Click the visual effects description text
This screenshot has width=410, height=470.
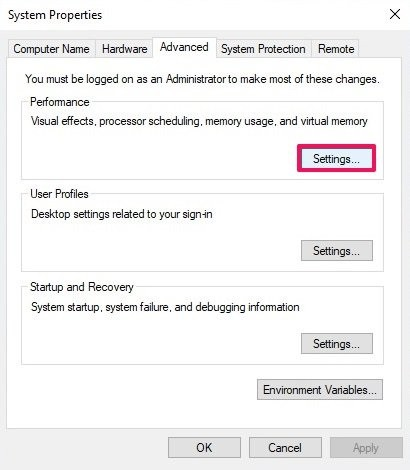point(199,121)
